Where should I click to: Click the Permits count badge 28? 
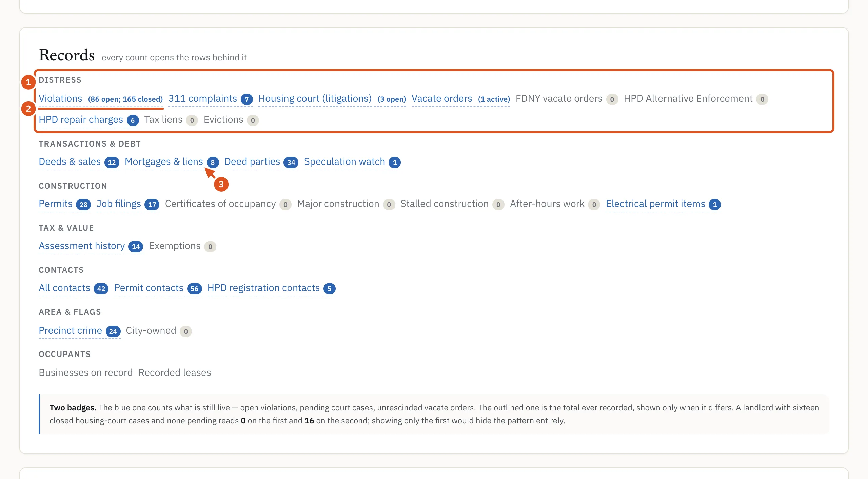click(x=83, y=205)
